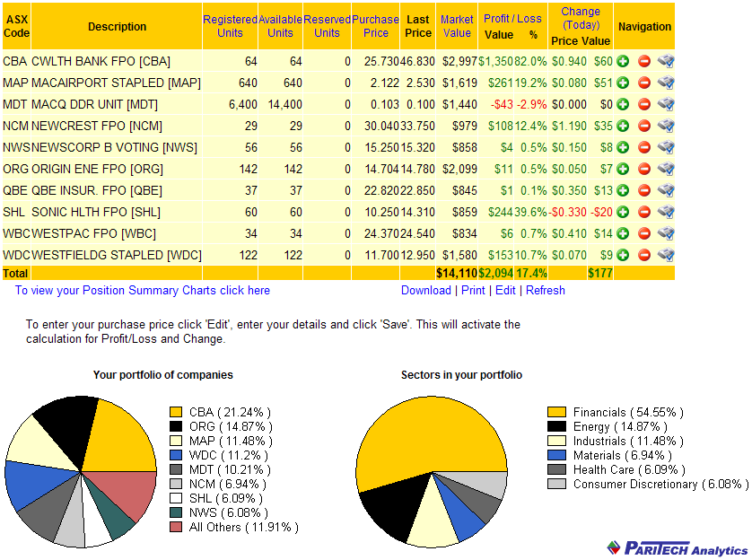Open the newspaper-checkmark icon in WBC row
752x560 pixels.
click(666, 233)
